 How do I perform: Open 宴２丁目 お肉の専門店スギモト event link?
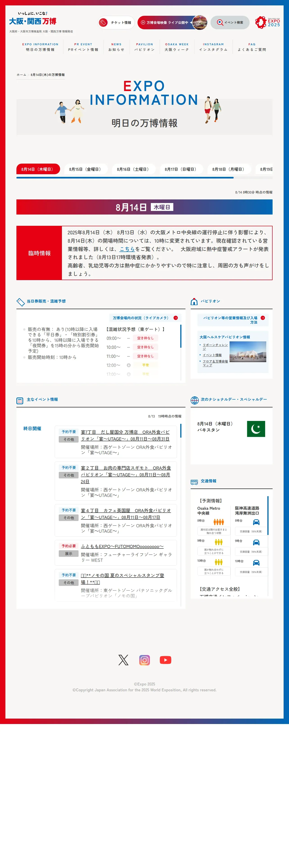pos(126,474)
